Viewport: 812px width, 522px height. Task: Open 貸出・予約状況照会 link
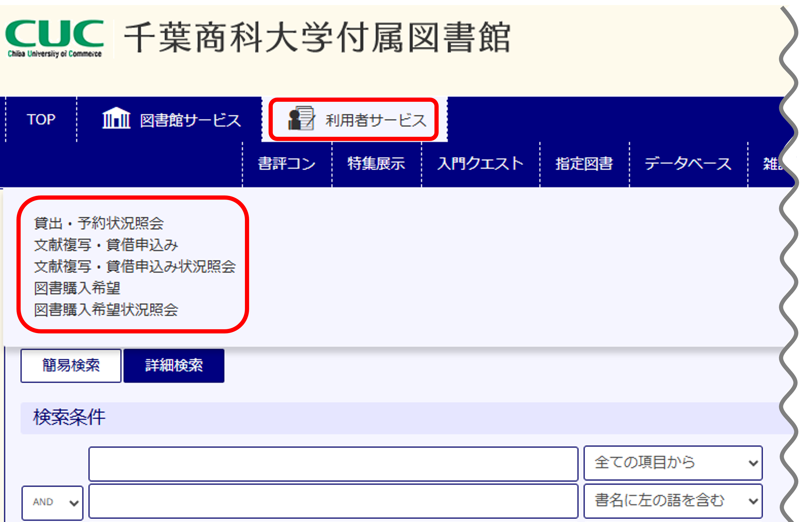point(99,223)
